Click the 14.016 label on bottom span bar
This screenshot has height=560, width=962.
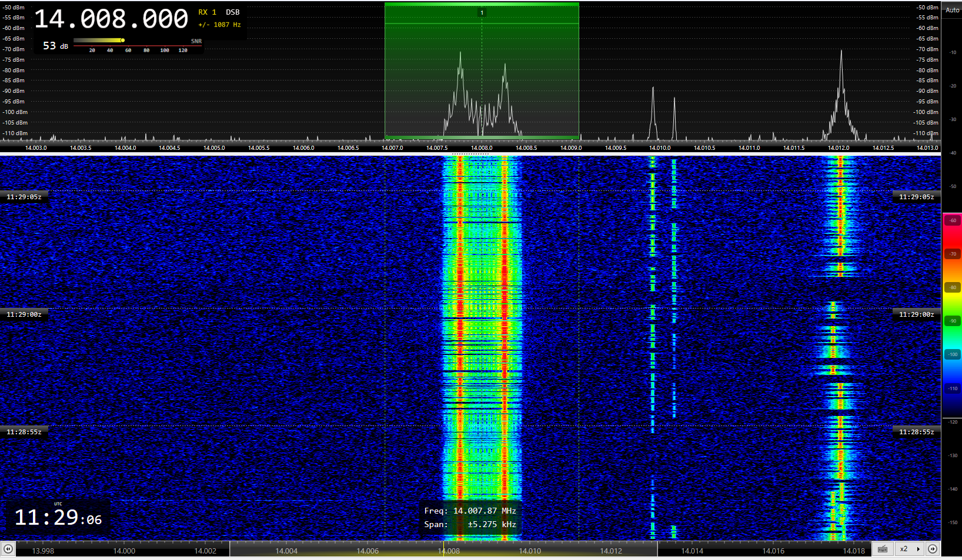(773, 551)
